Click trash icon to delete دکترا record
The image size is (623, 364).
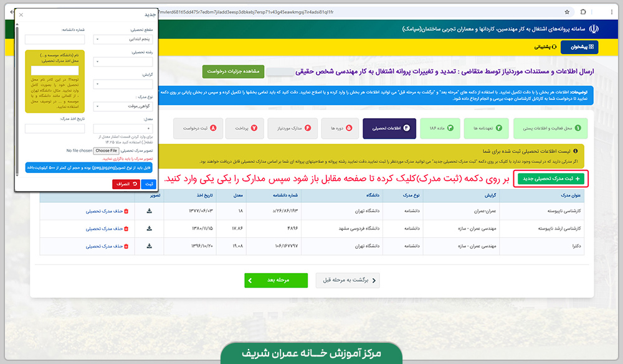coord(126,246)
